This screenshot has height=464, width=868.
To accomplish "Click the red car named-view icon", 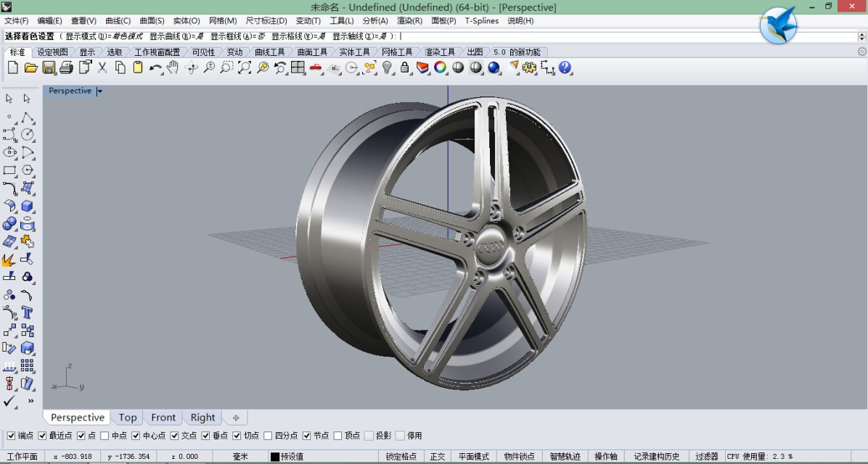I will click(x=316, y=67).
